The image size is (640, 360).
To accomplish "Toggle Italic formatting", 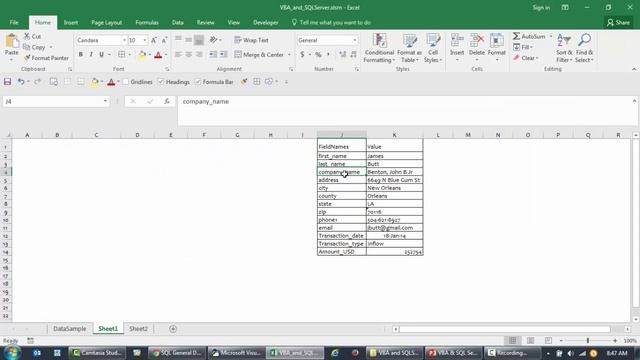I will tap(91, 54).
